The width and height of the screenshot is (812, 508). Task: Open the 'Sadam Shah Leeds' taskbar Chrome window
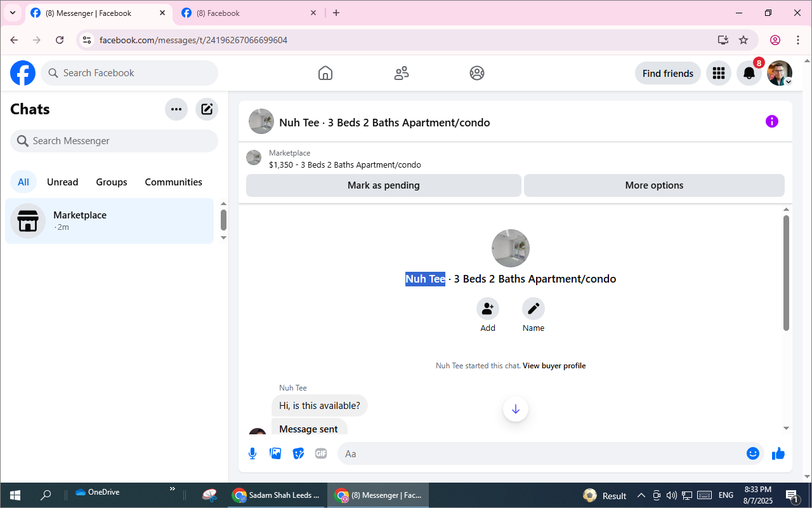(x=277, y=495)
